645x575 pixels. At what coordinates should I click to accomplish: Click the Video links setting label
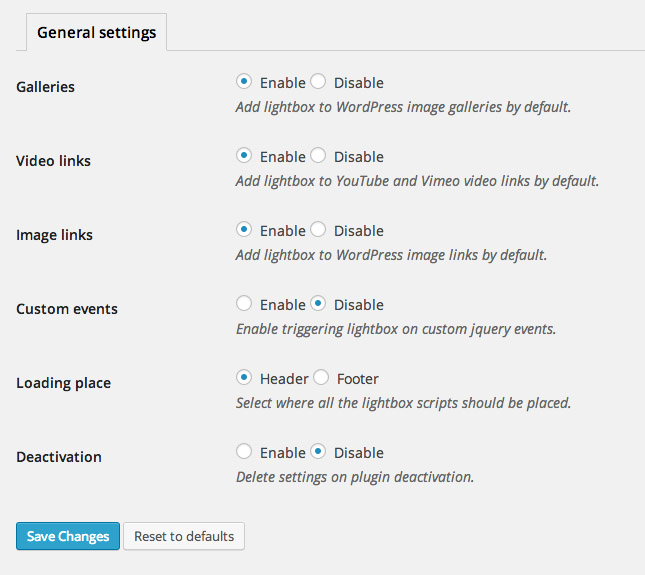point(53,161)
